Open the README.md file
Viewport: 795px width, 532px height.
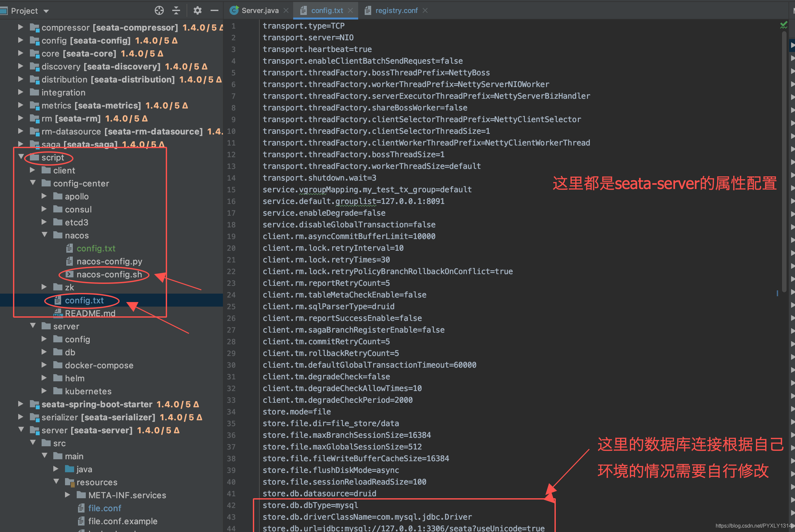90,313
